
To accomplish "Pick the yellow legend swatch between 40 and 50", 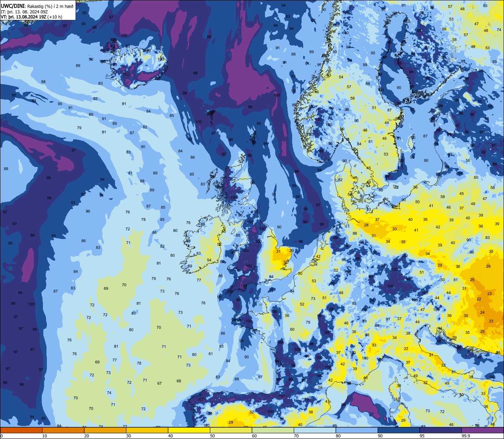I will (x=189, y=430).
